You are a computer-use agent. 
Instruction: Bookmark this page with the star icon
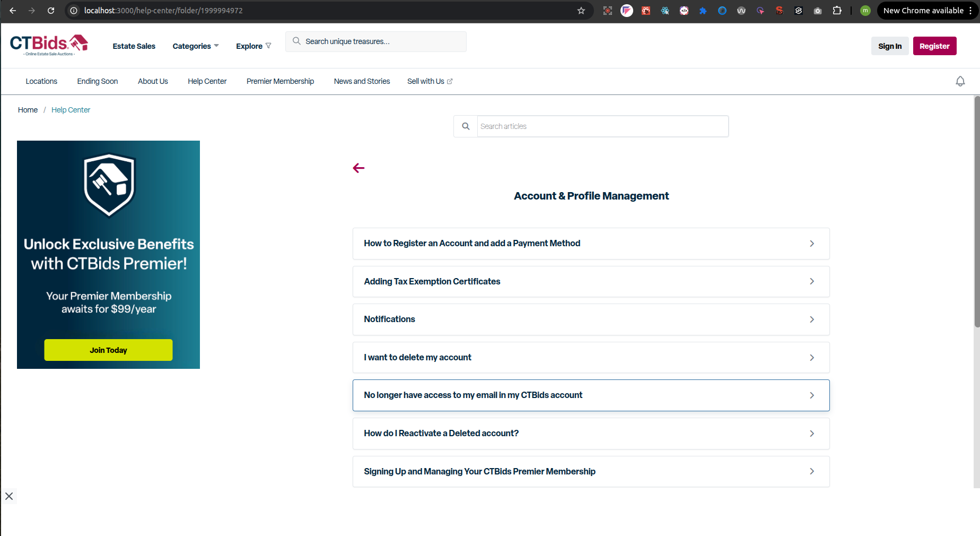pos(581,11)
